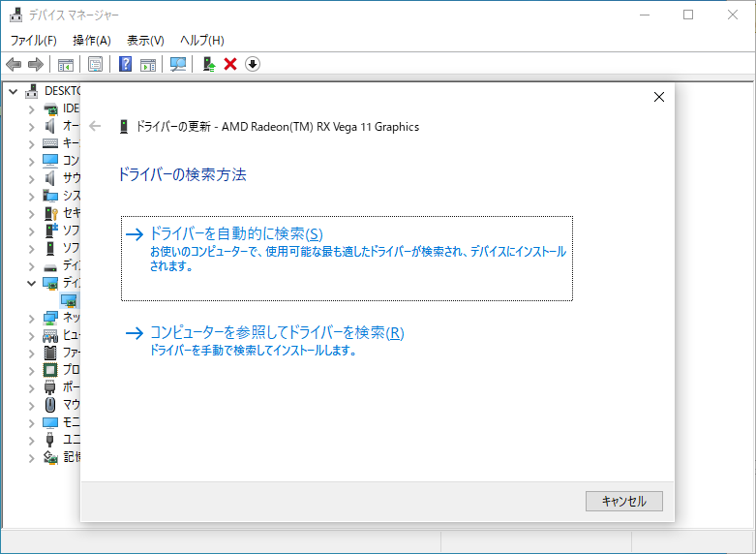This screenshot has width=756, height=554.
Task: Scan for hardware changes monitor icon
Action: coord(178,64)
